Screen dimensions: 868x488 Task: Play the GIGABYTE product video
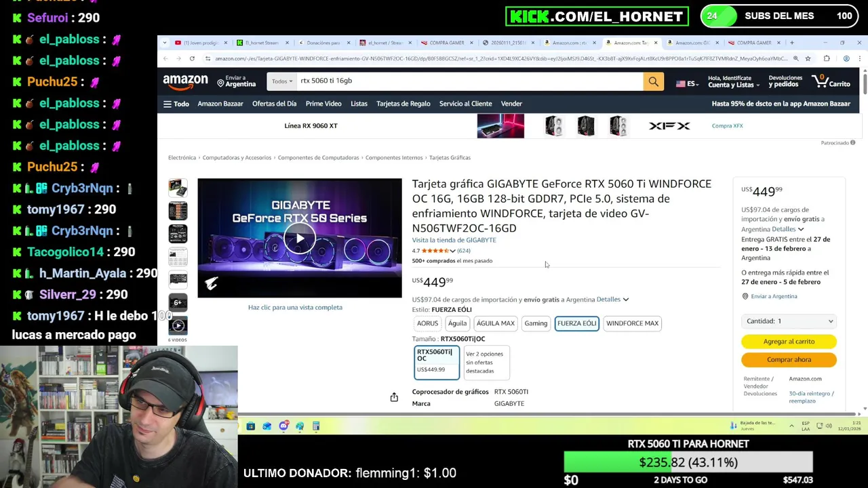[x=300, y=238]
